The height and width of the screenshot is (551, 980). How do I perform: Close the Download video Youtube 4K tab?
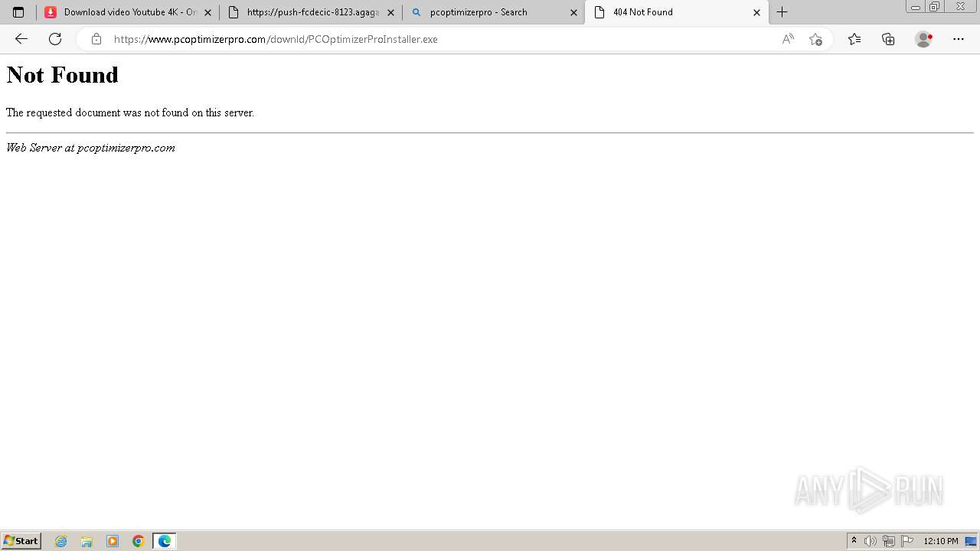pos(207,12)
